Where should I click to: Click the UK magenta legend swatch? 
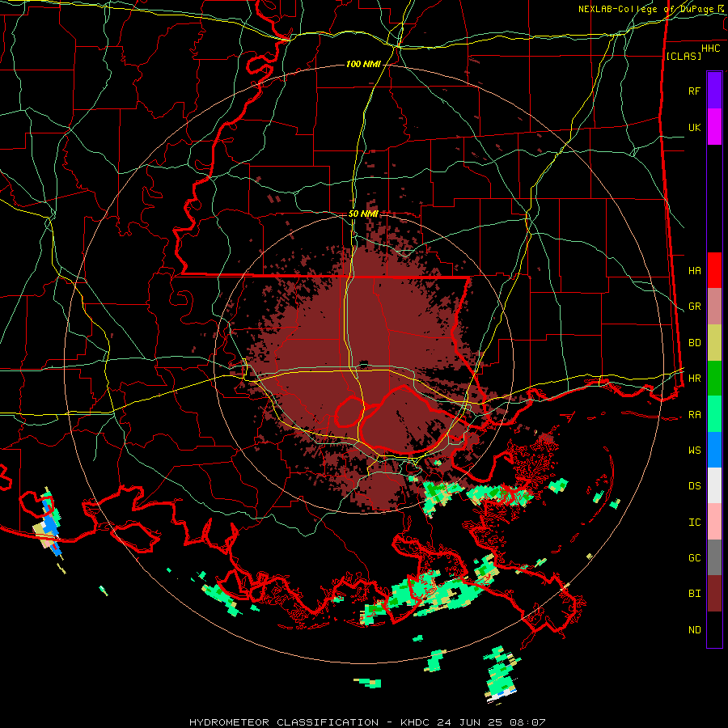click(714, 127)
